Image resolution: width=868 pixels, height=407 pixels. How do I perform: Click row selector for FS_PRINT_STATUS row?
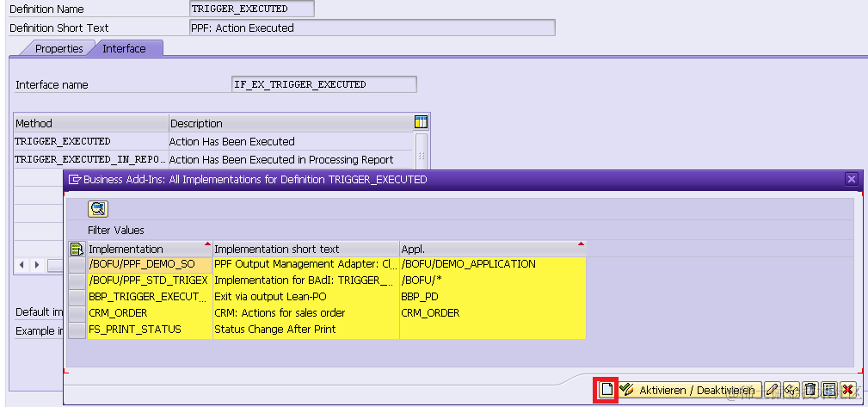77,330
